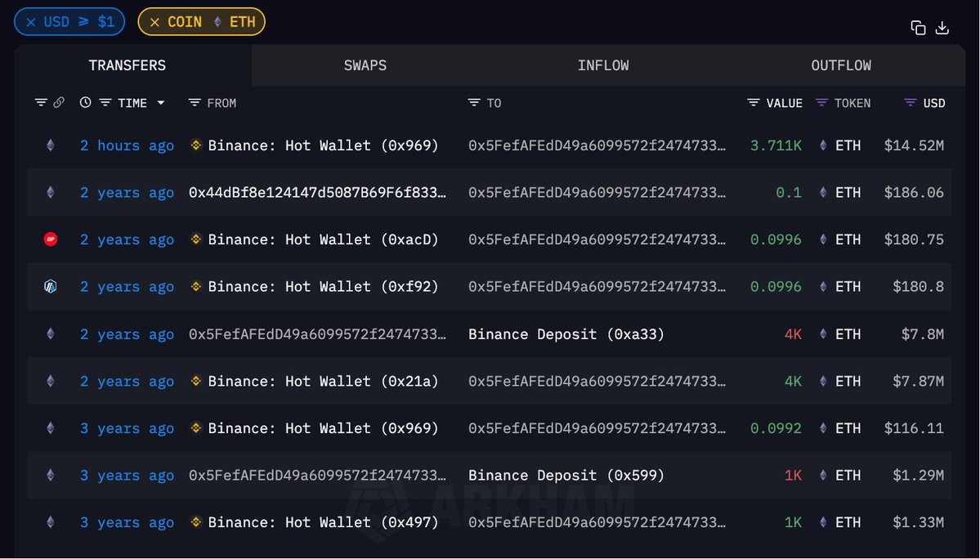Open the '2 hours ago' transaction
The height and width of the screenshot is (559, 980).
click(127, 145)
